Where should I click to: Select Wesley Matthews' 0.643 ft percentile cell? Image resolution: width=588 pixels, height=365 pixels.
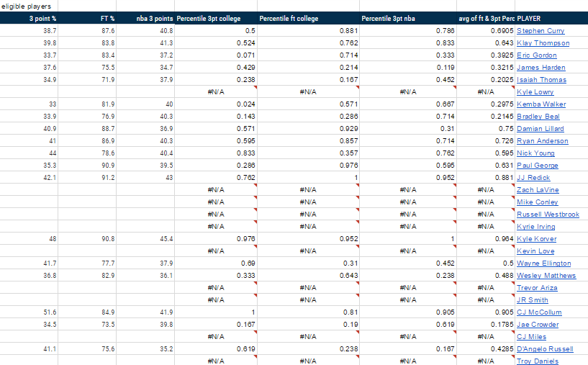(x=308, y=276)
